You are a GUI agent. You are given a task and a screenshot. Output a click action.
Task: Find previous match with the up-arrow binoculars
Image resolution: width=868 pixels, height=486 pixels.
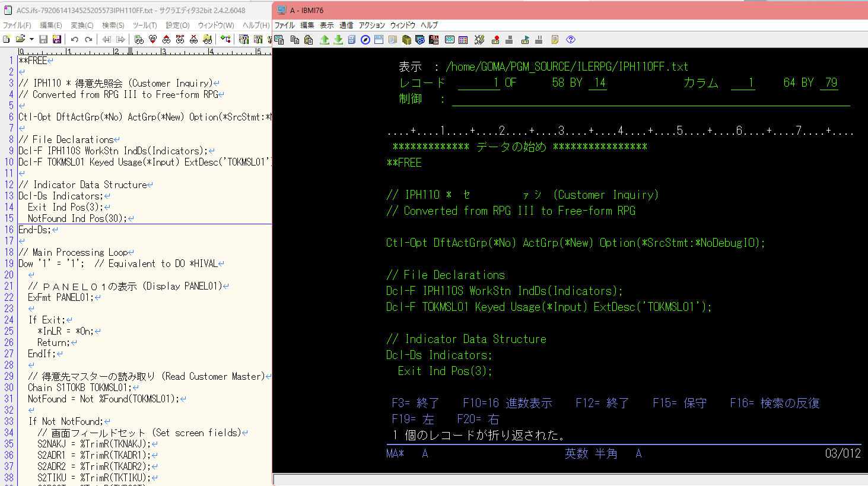click(166, 39)
